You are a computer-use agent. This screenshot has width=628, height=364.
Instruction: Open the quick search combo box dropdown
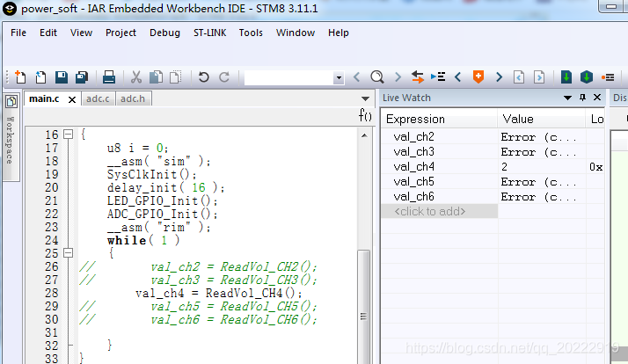click(339, 77)
